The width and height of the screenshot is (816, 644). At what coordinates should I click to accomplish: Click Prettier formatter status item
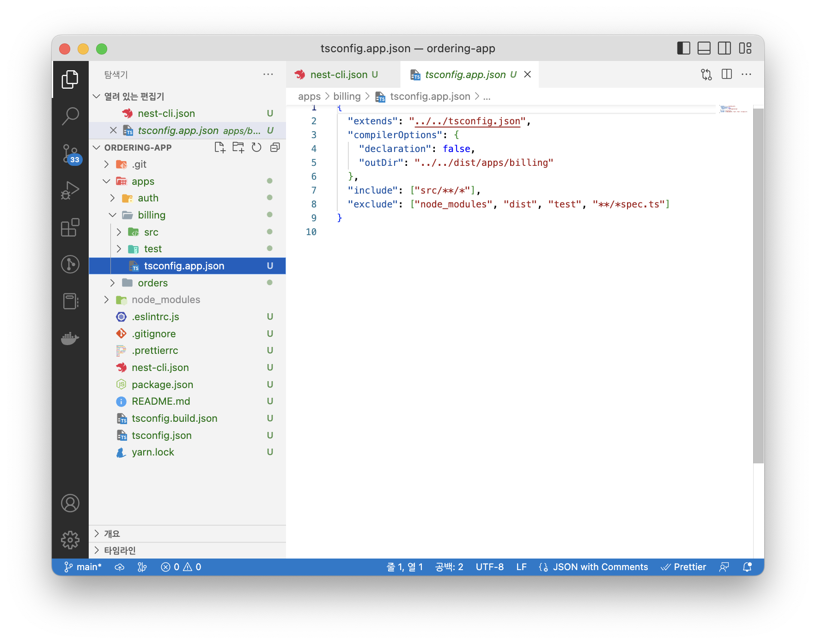click(x=683, y=567)
